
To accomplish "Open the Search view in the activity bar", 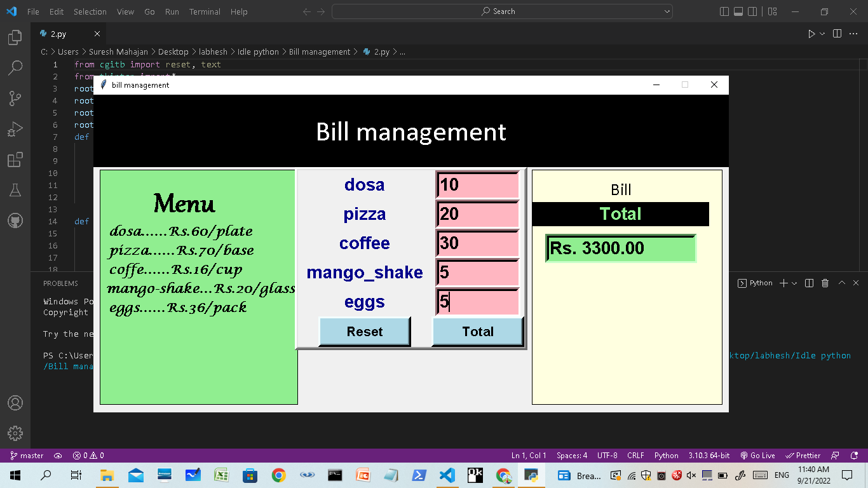I will click(15, 67).
